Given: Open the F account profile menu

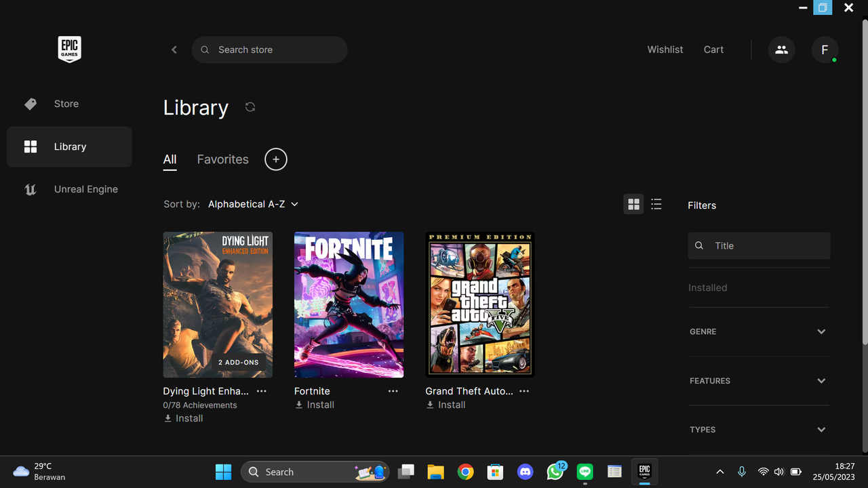Looking at the screenshot, I should click(x=825, y=49).
